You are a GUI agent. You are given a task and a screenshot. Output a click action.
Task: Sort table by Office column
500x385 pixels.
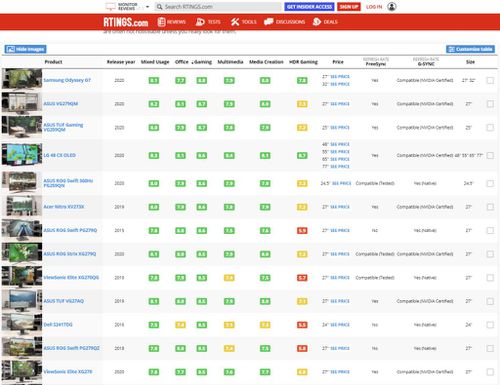pos(182,62)
